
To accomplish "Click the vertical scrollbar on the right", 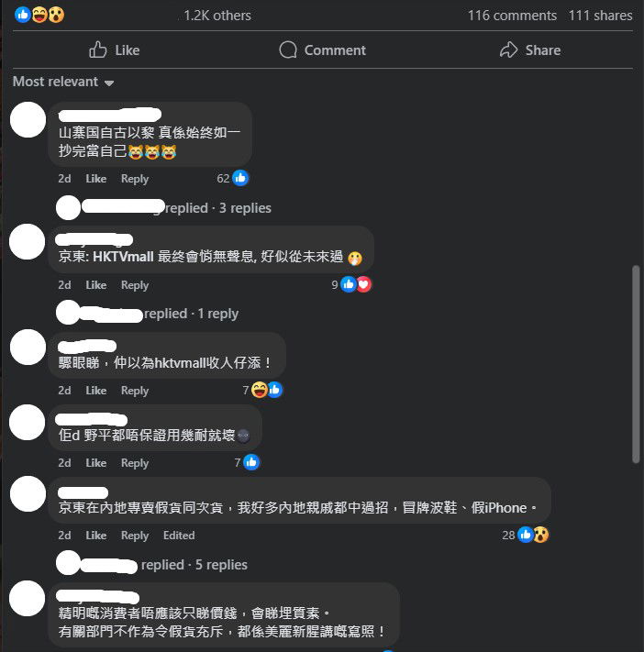I will click(636, 364).
